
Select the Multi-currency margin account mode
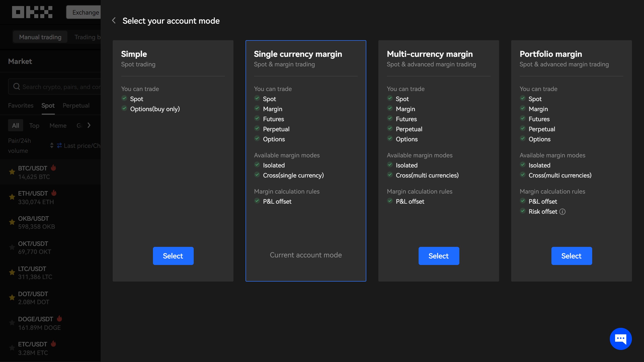438,256
